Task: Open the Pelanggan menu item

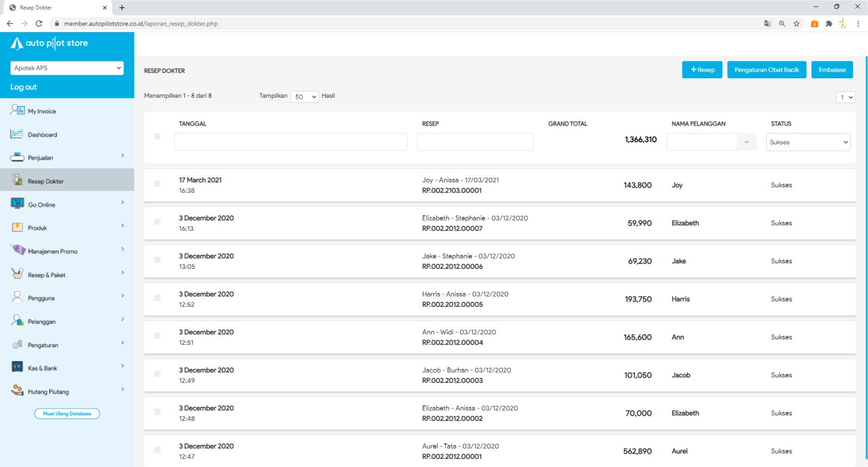Action: [x=42, y=321]
